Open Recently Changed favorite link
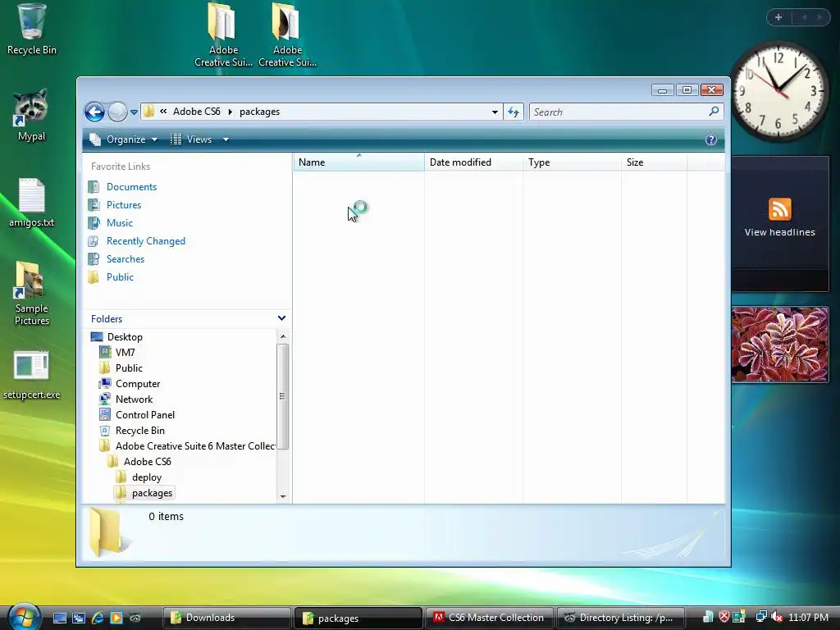This screenshot has height=630, width=840. point(146,241)
